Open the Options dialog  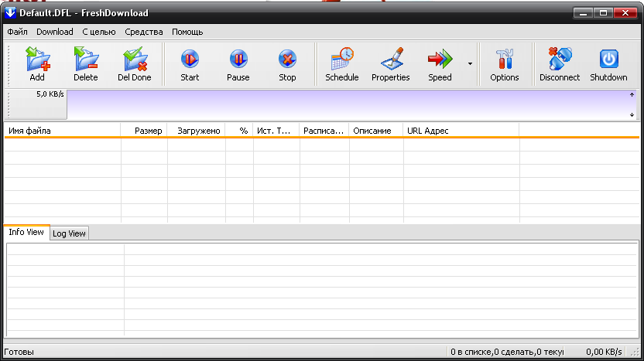pos(505,64)
